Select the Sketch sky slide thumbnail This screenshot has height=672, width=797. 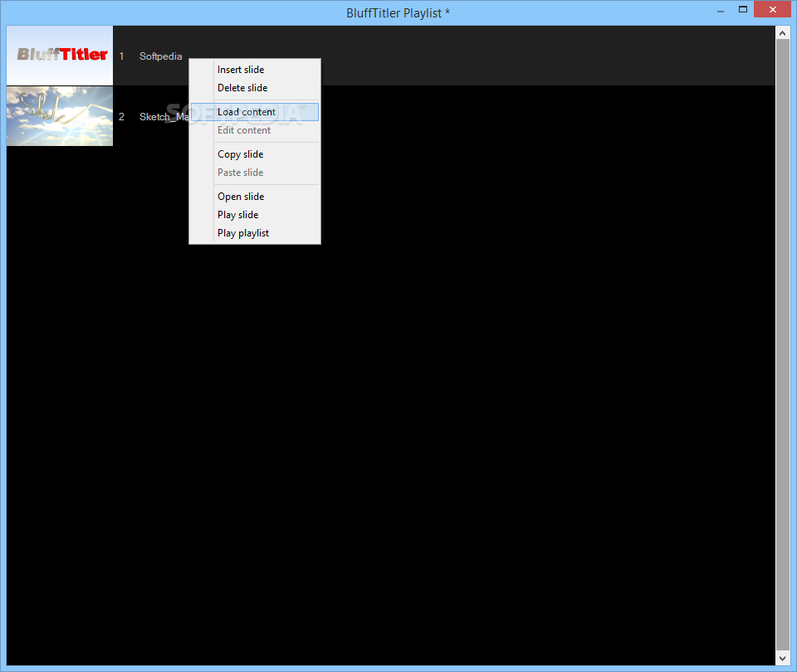tap(60, 116)
